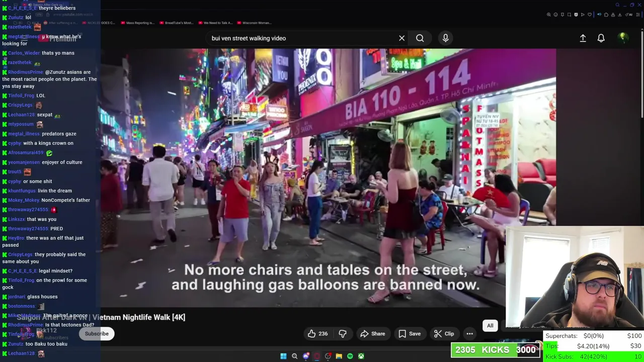Open the Windows Start button
This screenshot has height=362, width=644.
tap(283, 356)
